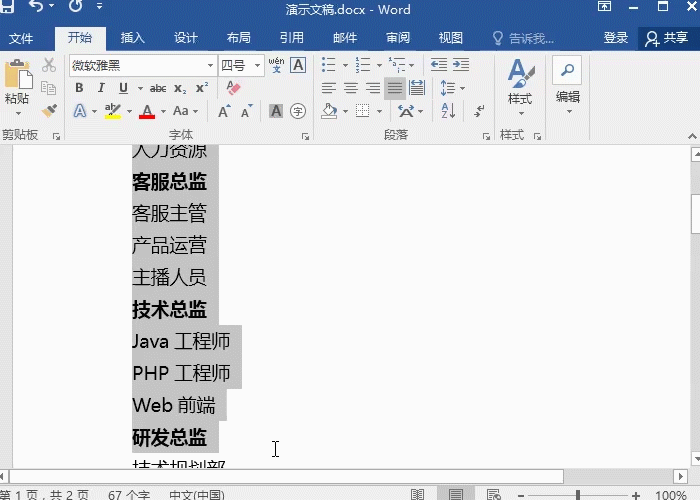This screenshot has width=700, height=500.
Task: Cut selection with scissors icon
Action: click(x=49, y=65)
